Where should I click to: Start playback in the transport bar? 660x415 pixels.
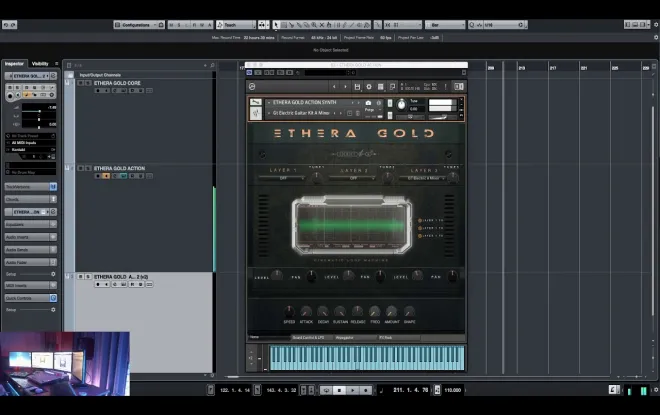(x=353, y=391)
